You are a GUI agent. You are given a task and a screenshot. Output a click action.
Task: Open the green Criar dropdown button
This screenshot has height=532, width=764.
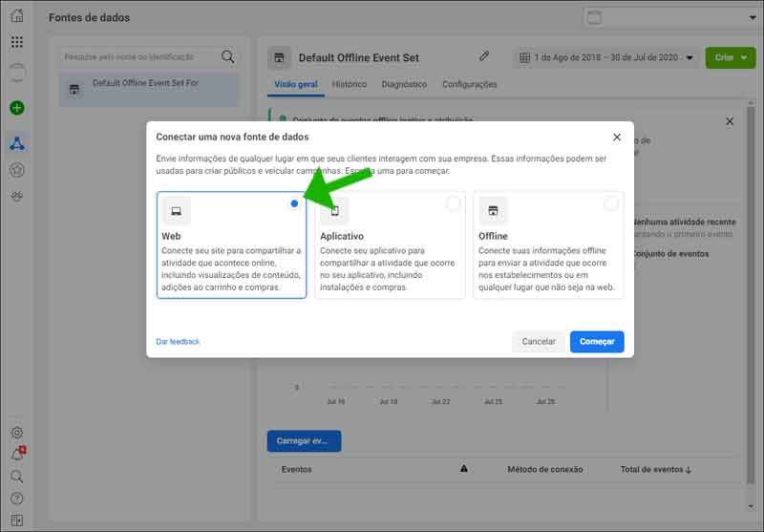click(731, 57)
